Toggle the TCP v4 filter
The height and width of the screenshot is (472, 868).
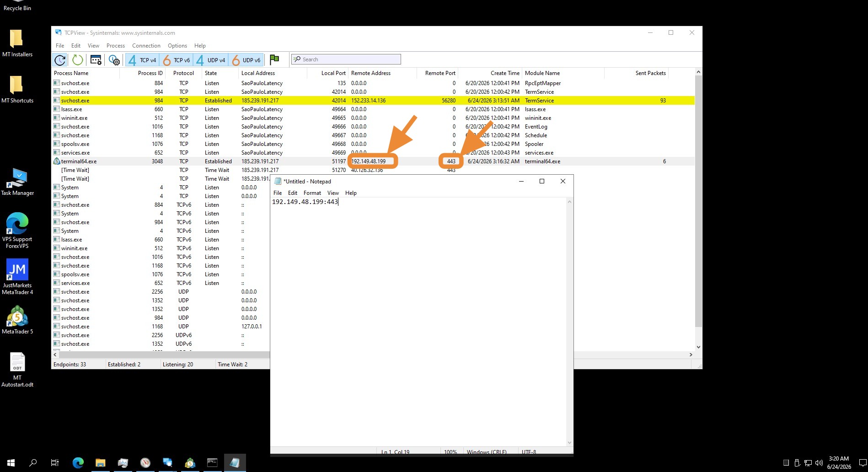pos(142,60)
